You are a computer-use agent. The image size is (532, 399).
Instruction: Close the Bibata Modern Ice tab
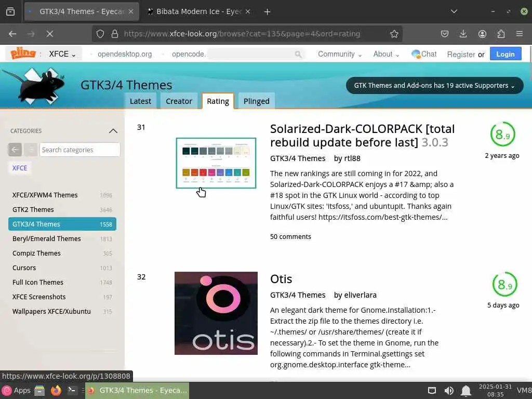click(x=248, y=11)
